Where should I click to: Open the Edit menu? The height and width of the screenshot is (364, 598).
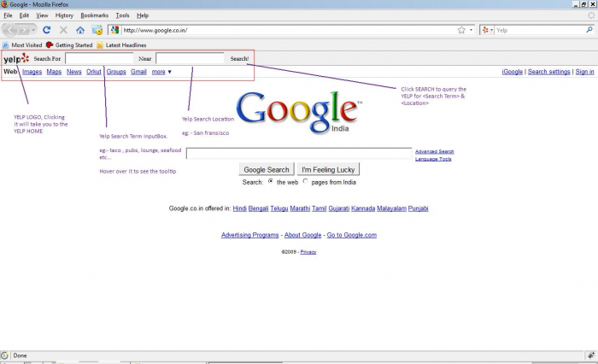pyautogui.click(x=24, y=15)
